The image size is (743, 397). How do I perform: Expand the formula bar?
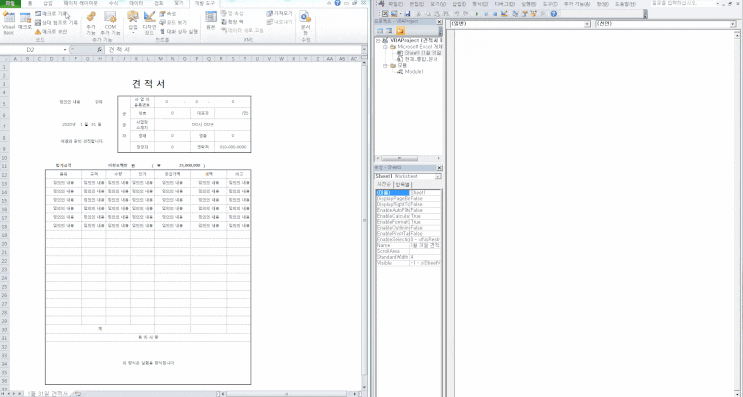point(364,50)
